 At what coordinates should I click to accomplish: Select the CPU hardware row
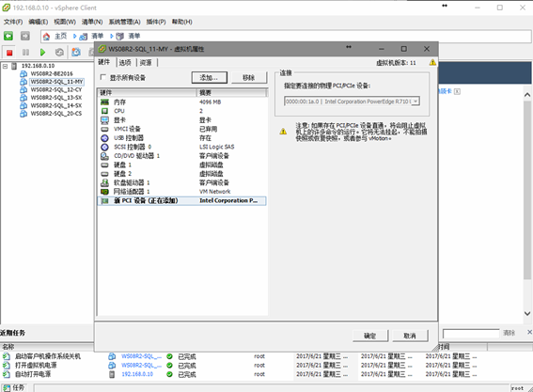click(181, 111)
